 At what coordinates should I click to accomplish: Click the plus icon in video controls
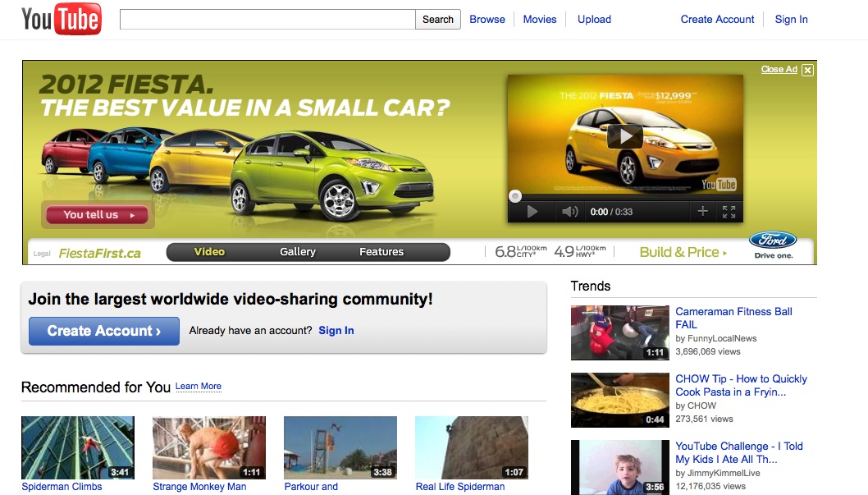(x=702, y=212)
